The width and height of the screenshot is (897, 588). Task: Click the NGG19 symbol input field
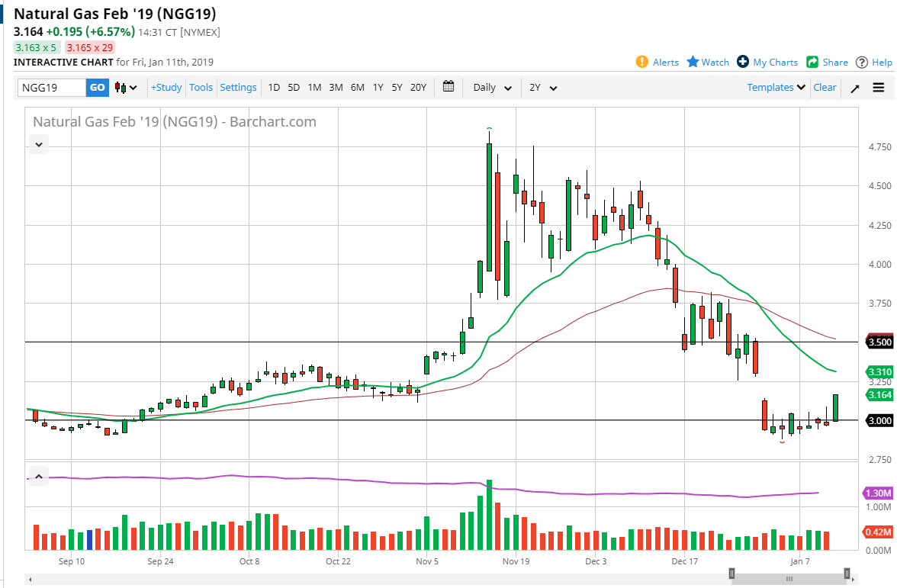[52, 88]
